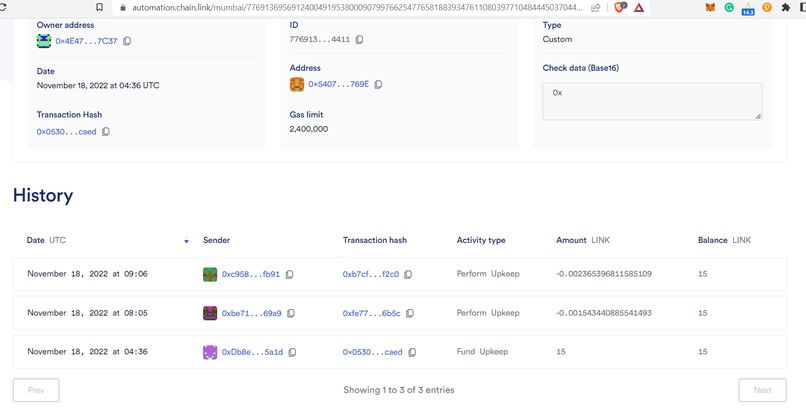Open the orange circular extension icon
806x418 pixels.
[x=767, y=8]
